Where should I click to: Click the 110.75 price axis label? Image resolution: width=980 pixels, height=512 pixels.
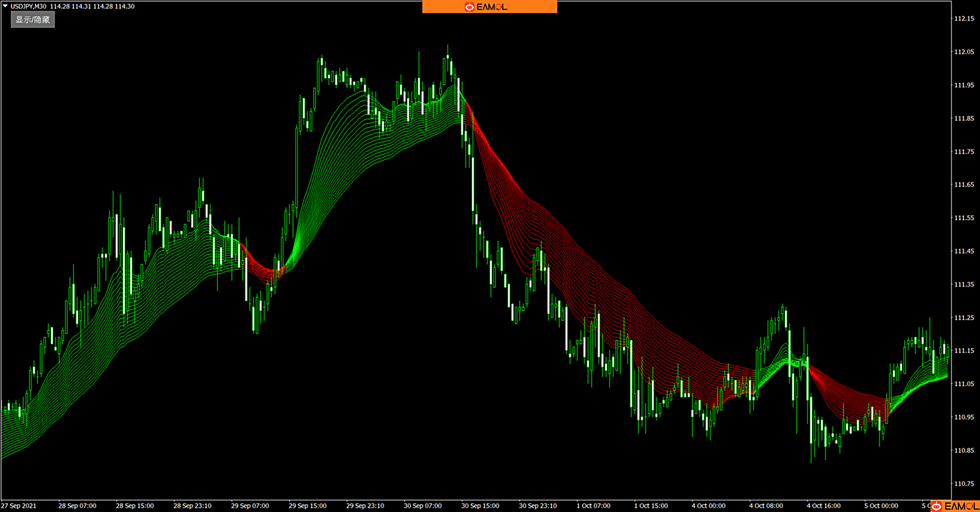[964, 484]
